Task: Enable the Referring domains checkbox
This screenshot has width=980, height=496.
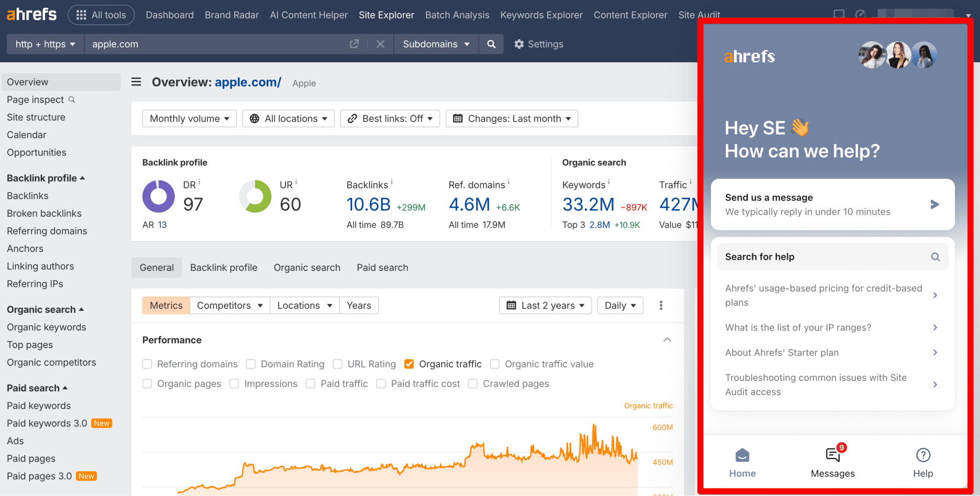Action: (x=147, y=364)
